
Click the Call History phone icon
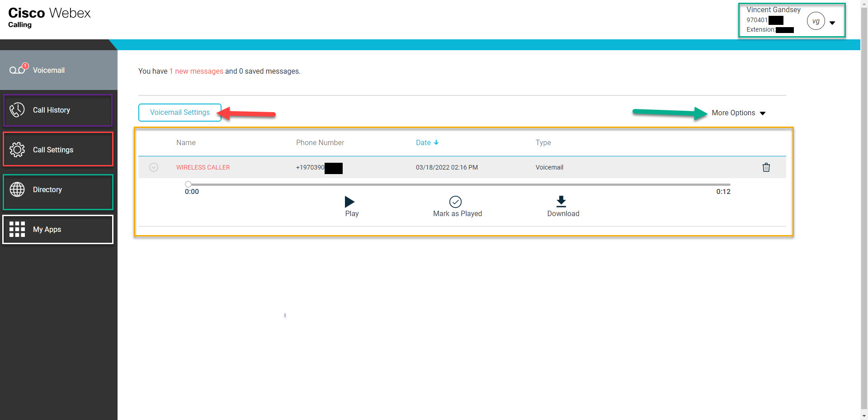click(17, 110)
